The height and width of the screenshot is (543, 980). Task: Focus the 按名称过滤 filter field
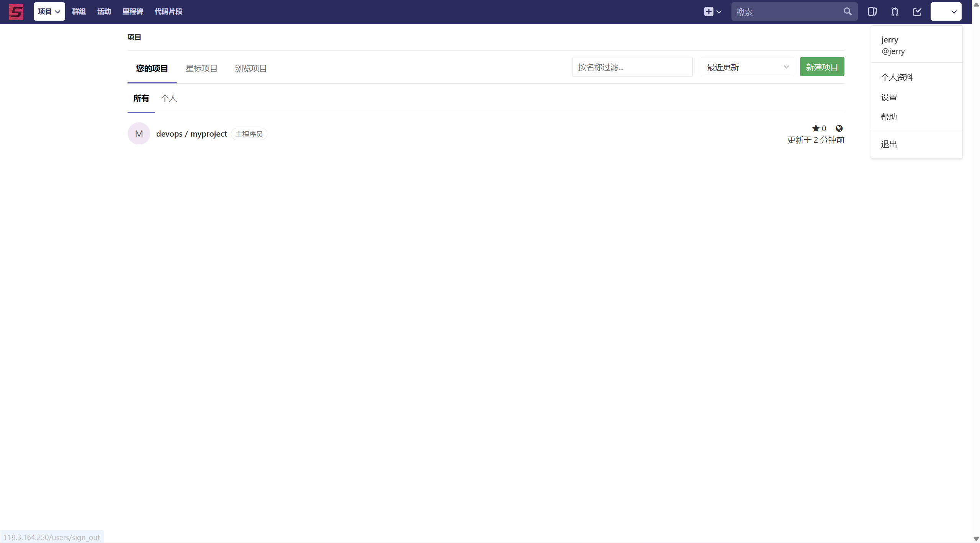point(632,67)
